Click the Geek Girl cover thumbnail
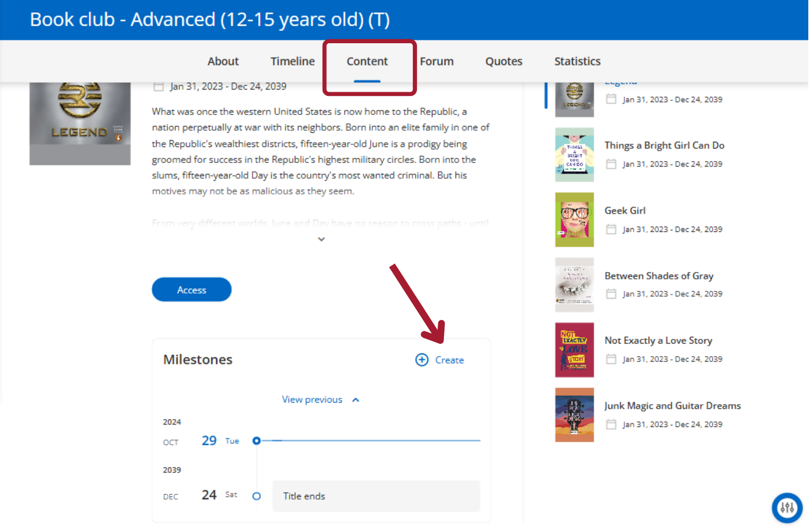 pyautogui.click(x=574, y=219)
